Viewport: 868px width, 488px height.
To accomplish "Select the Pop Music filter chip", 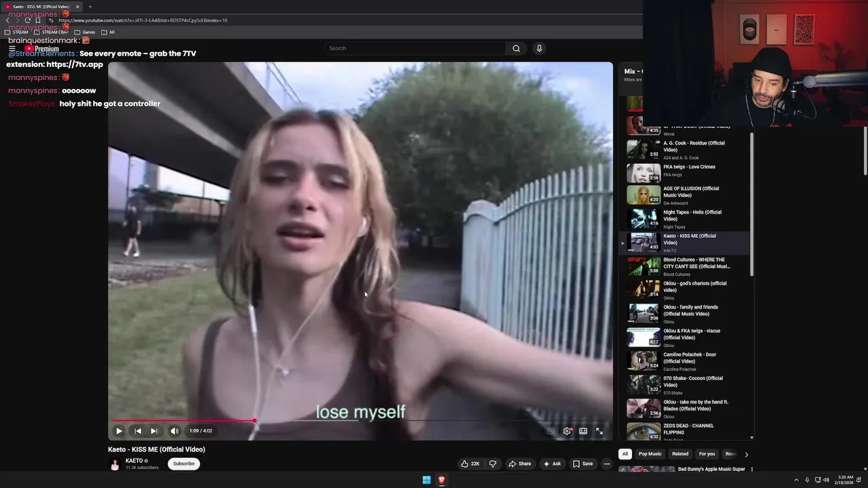I will 650,454.
